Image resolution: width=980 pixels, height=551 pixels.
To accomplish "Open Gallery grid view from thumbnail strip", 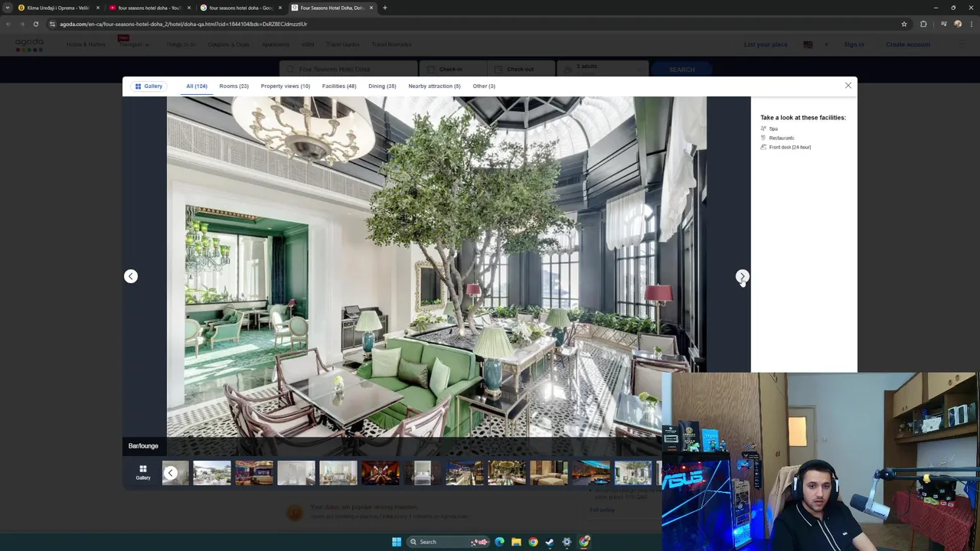I will pyautogui.click(x=143, y=473).
